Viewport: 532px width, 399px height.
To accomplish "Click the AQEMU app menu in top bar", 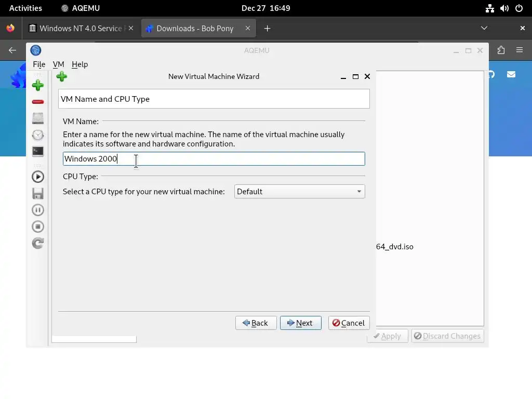I will [81, 8].
